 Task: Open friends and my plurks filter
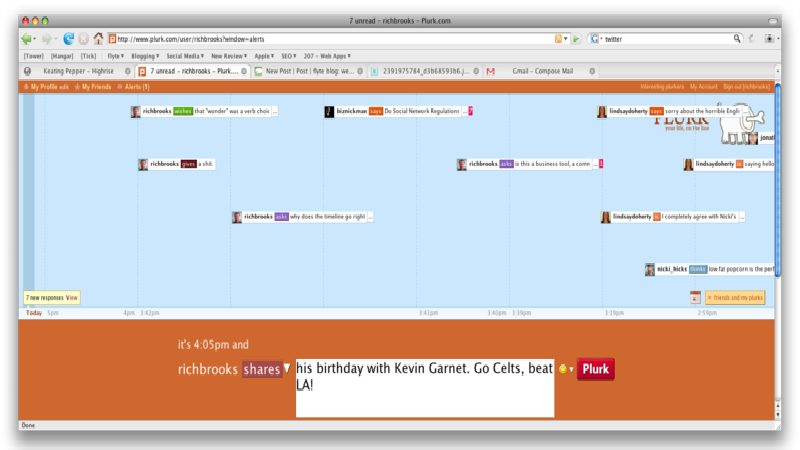pos(735,297)
